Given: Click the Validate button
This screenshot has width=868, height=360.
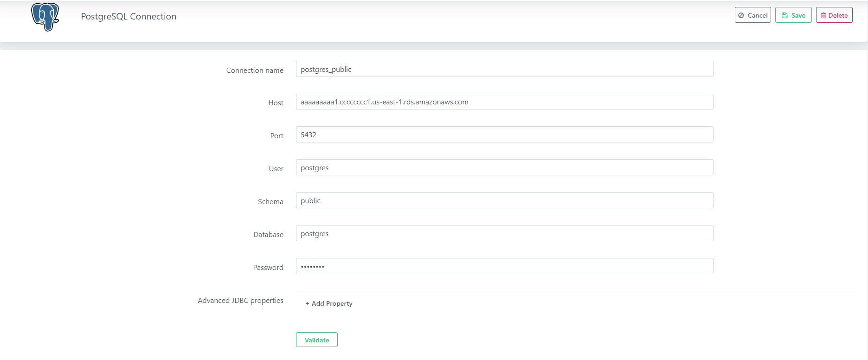Looking at the screenshot, I should tap(316, 340).
